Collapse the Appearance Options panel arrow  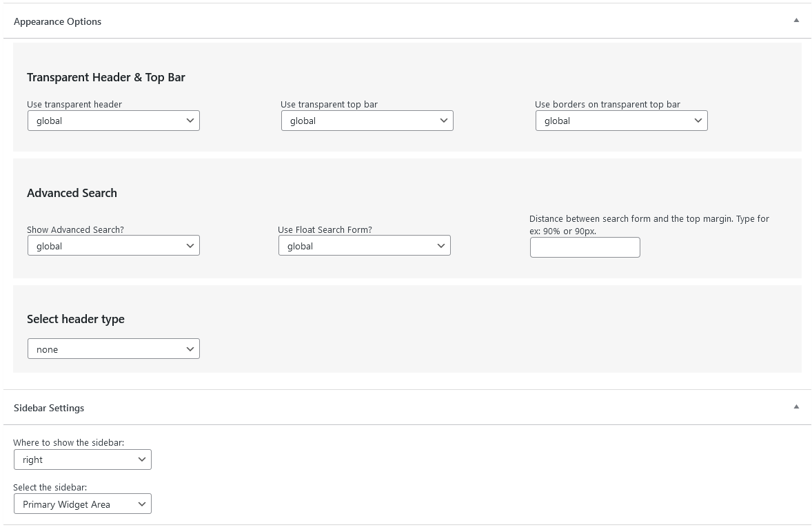pyautogui.click(x=796, y=21)
